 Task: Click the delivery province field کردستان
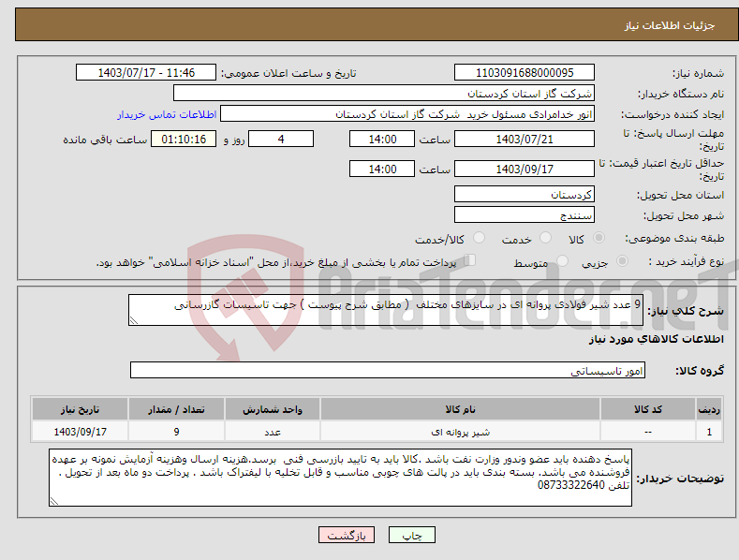pos(525,194)
